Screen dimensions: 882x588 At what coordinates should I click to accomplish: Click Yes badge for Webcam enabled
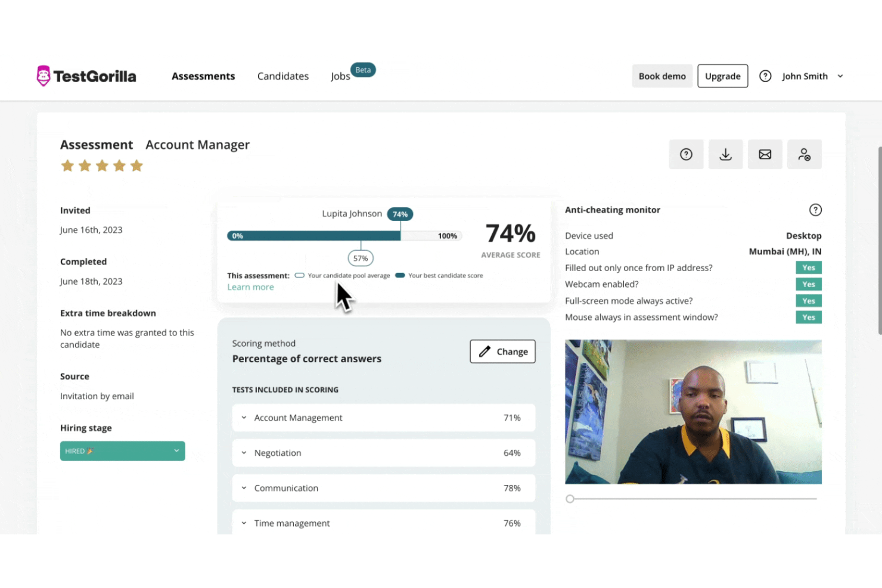tap(808, 284)
